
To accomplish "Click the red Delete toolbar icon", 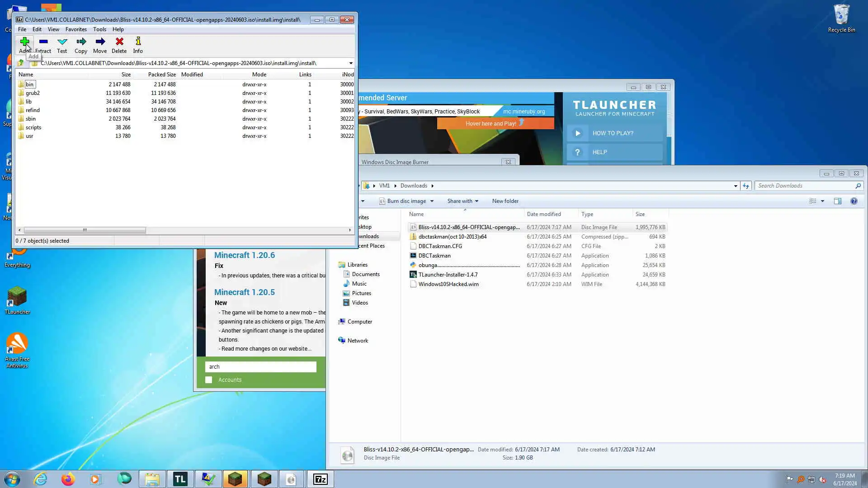I will [x=119, y=42].
